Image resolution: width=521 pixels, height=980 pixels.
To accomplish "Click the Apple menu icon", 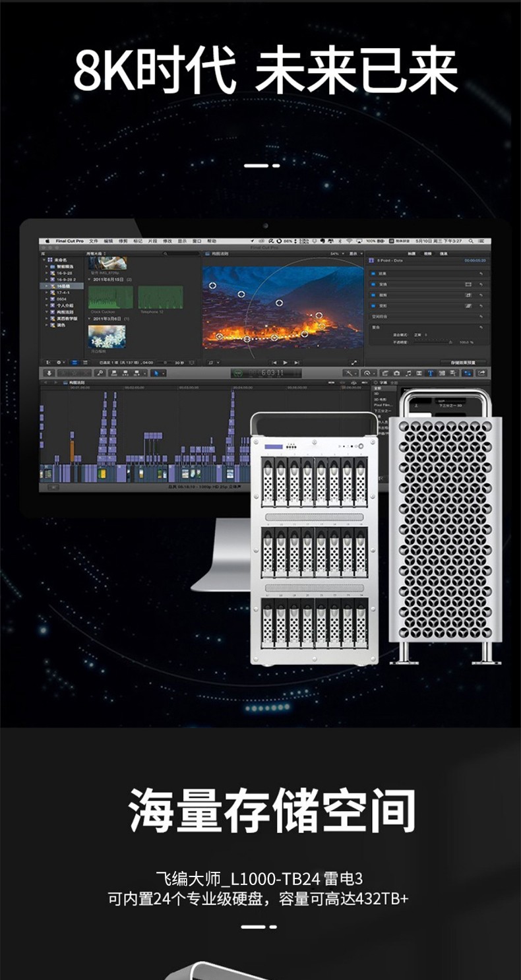I will [x=47, y=241].
